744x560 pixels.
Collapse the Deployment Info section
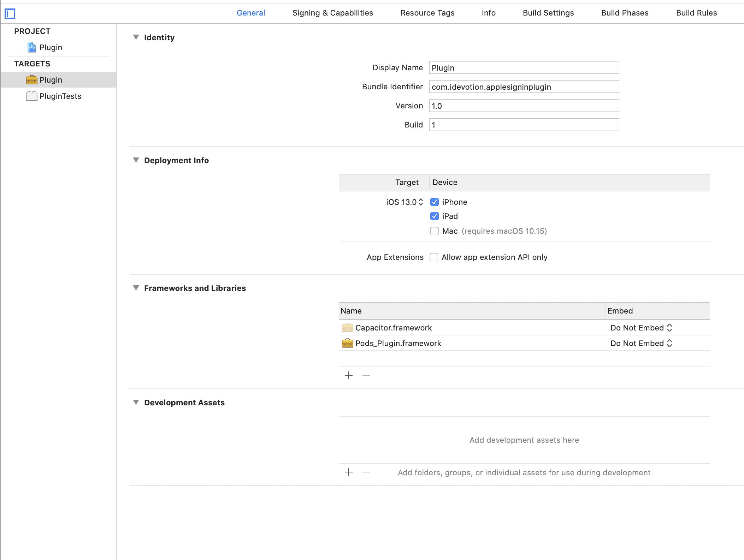point(136,160)
